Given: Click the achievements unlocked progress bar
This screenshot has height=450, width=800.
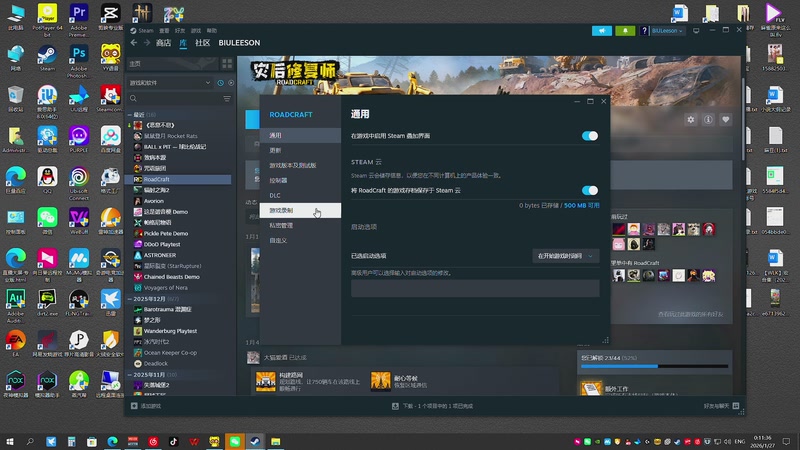Looking at the screenshot, I should tap(655, 366).
